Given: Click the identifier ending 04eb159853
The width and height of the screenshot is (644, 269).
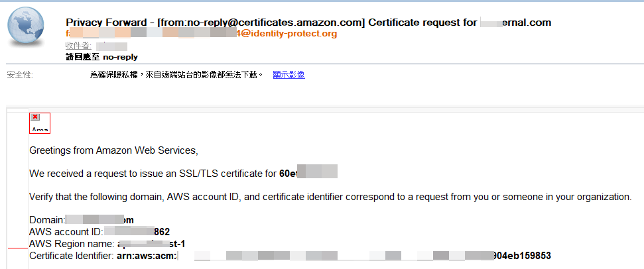Looking at the screenshot, I should (521, 256).
